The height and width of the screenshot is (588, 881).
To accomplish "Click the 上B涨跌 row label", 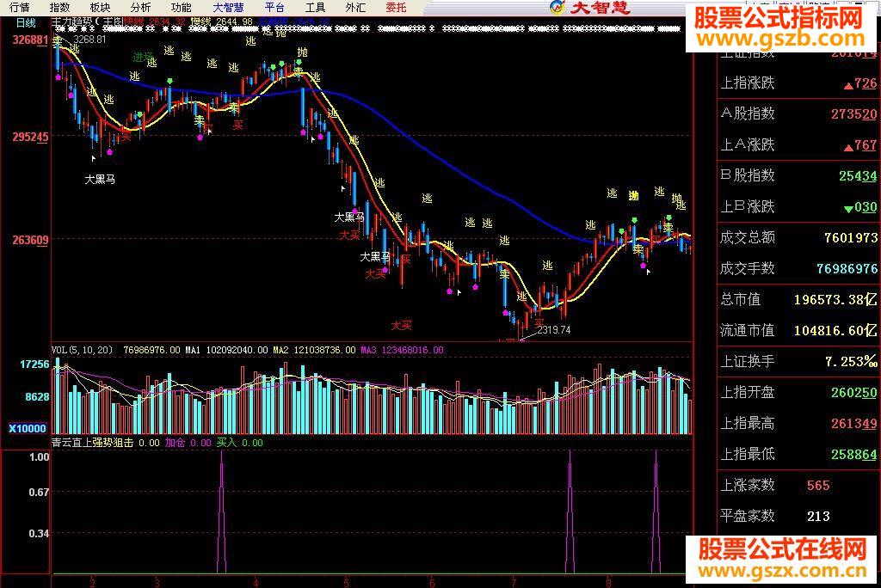I will click(x=748, y=206).
